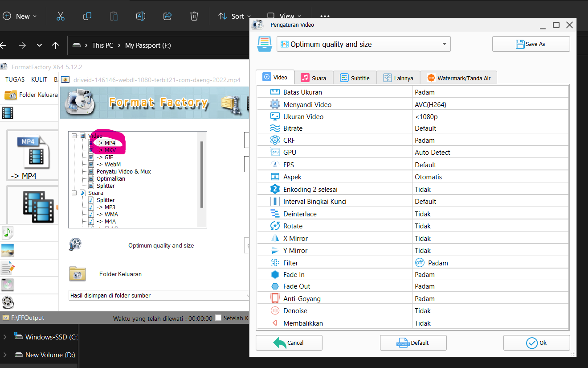Collapse the Suara tree node
Image resolution: width=588 pixels, height=368 pixels.
(x=74, y=193)
